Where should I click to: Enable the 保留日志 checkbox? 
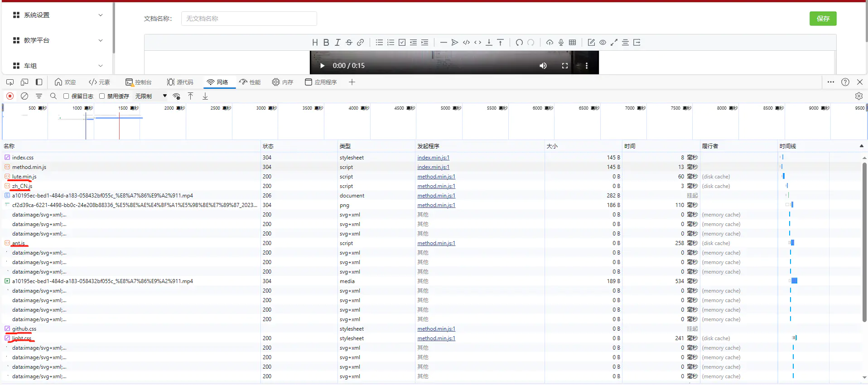point(66,96)
